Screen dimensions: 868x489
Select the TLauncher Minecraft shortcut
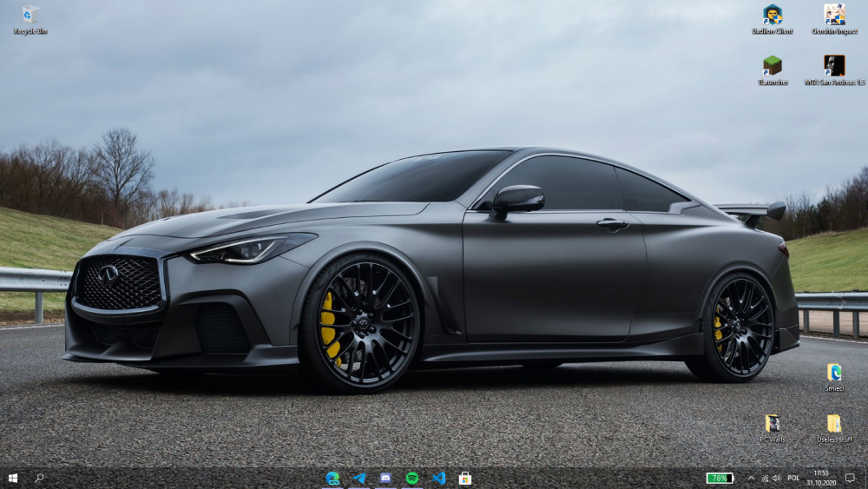click(x=772, y=67)
